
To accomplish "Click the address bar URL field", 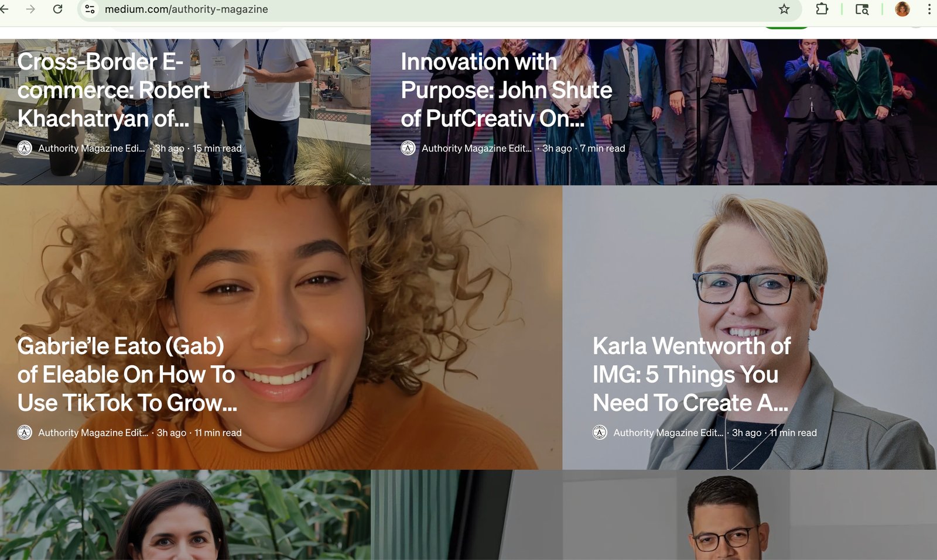I will tap(410, 9).
